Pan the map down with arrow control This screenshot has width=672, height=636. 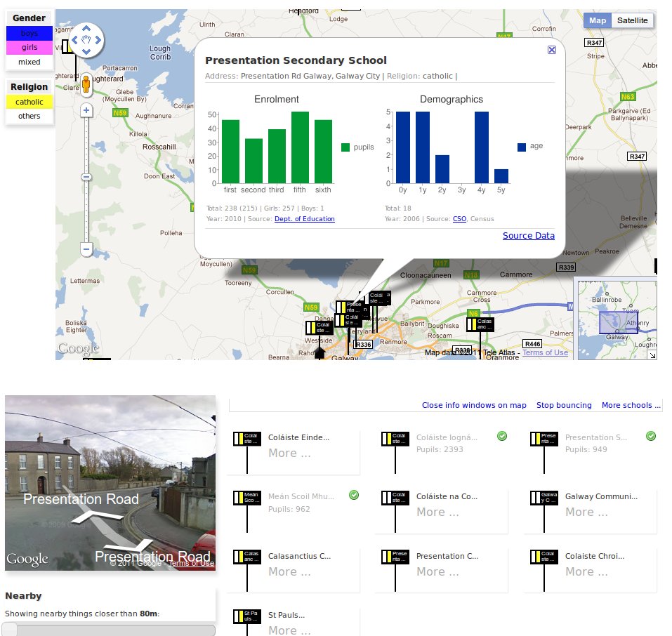86,51
